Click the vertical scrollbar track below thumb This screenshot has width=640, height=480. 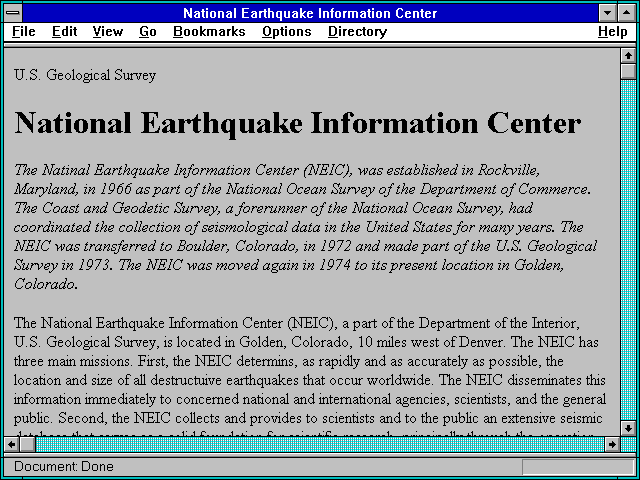tap(628, 249)
